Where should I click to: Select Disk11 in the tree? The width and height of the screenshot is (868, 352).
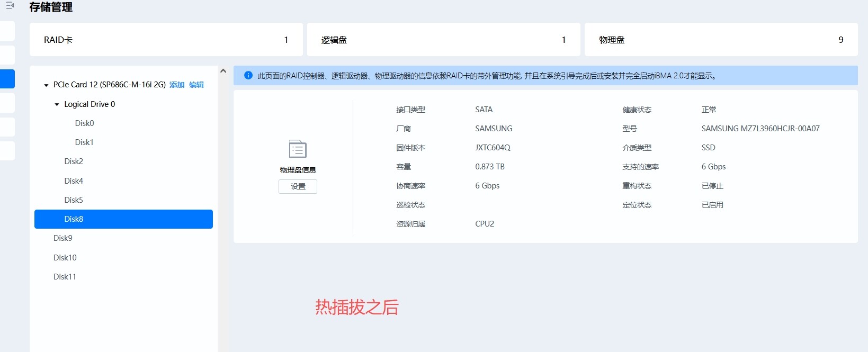(65, 277)
